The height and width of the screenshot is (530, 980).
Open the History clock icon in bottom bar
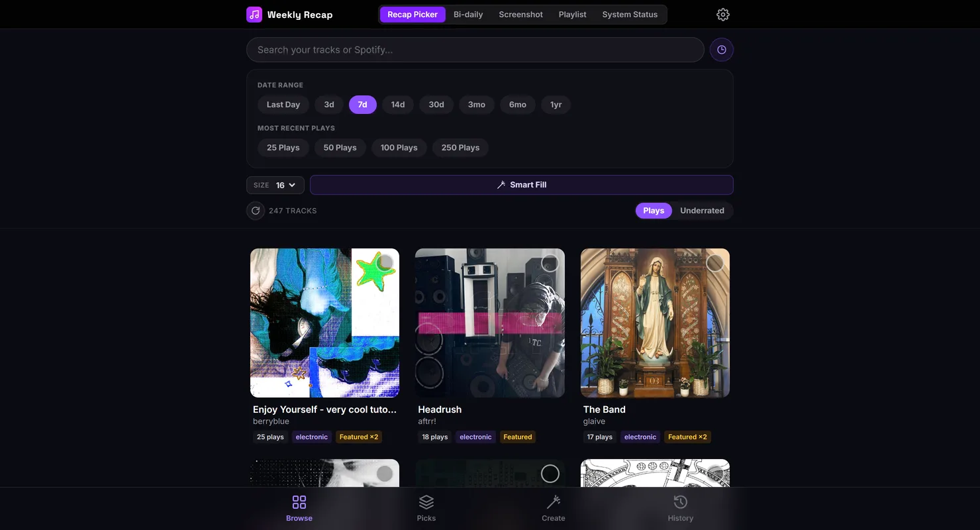(681, 502)
